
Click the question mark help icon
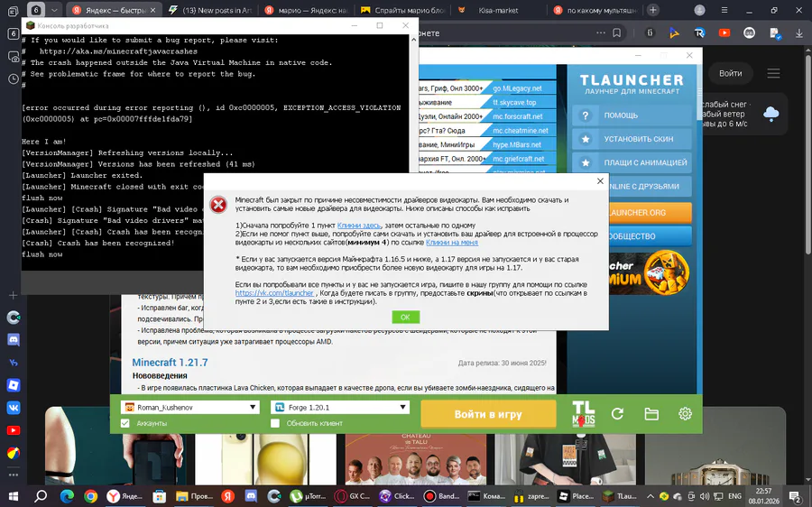[586, 115]
